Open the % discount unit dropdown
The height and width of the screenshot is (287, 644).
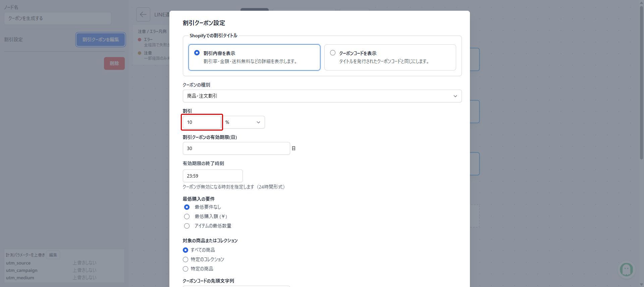tap(243, 122)
